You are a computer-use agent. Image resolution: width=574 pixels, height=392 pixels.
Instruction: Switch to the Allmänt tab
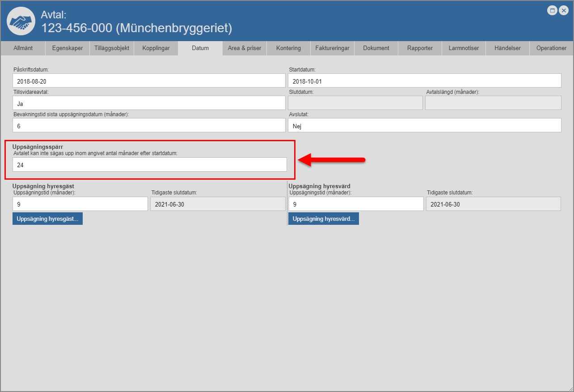(23, 48)
